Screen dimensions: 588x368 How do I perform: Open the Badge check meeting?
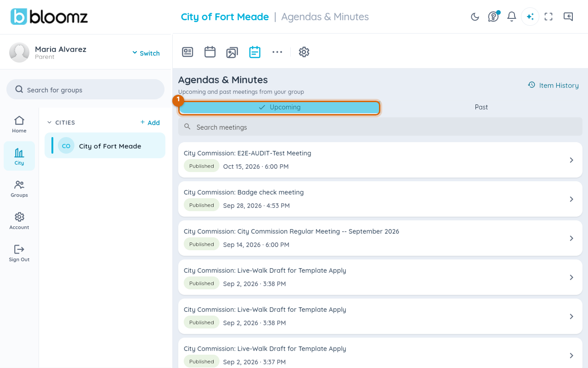380,199
